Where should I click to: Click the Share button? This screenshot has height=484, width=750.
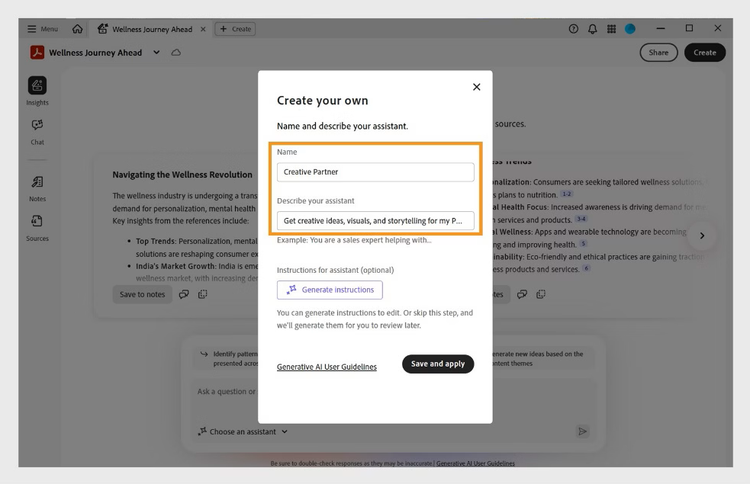pyautogui.click(x=659, y=53)
